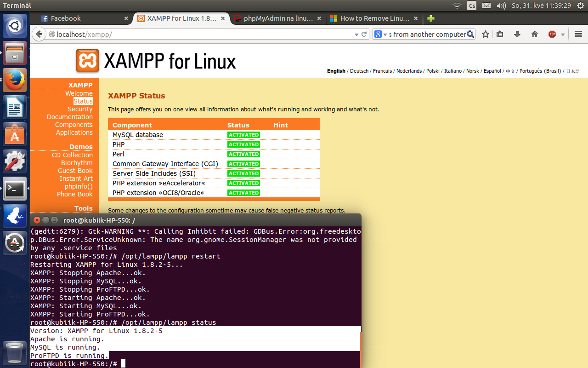
Task: Open the blue frog application in the launcher
Action: coord(15,216)
